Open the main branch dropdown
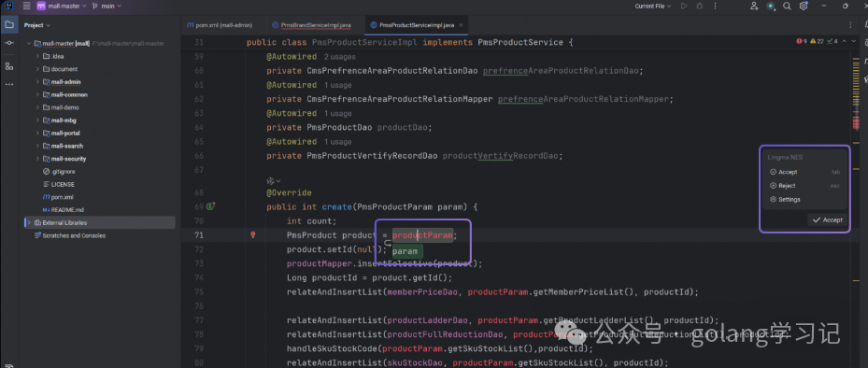 coord(107,7)
